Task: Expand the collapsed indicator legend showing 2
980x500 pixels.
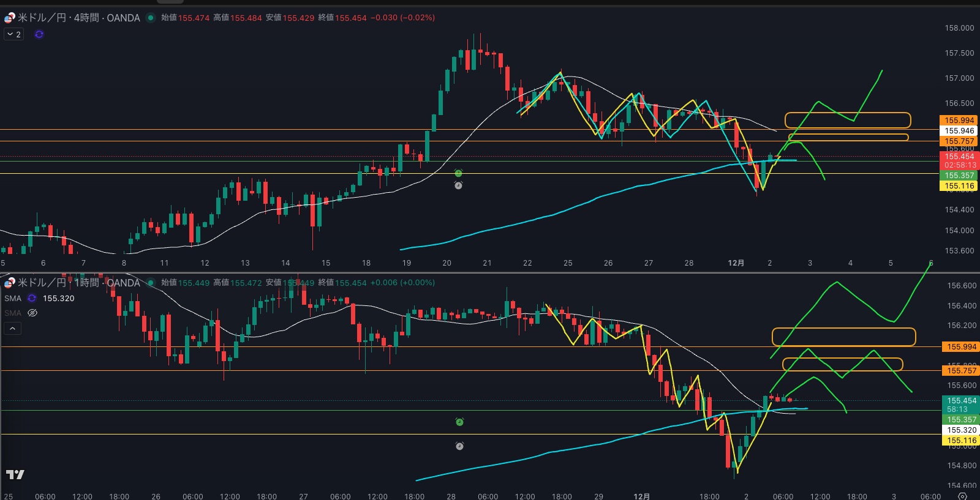Action: pyautogui.click(x=13, y=34)
